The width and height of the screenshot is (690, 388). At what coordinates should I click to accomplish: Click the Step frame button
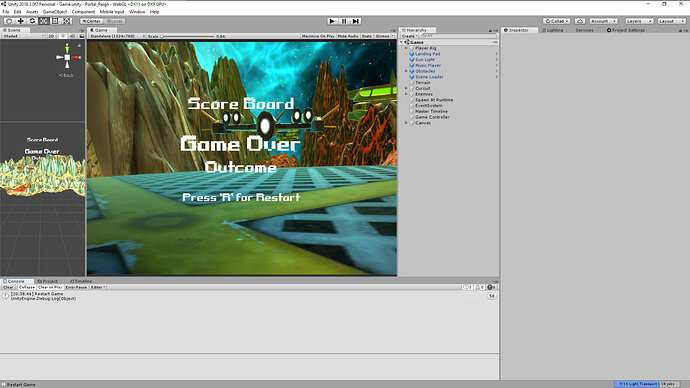[356, 21]
